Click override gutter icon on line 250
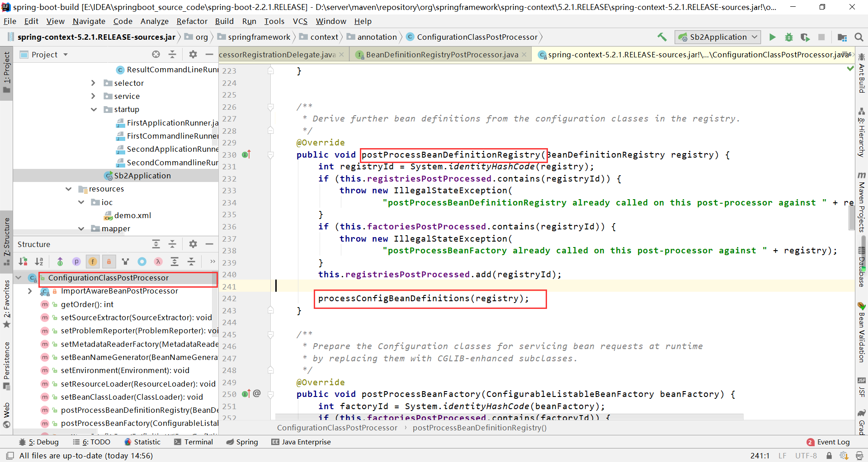This screenshot has height=462, width=868. [x=246, y=394]
